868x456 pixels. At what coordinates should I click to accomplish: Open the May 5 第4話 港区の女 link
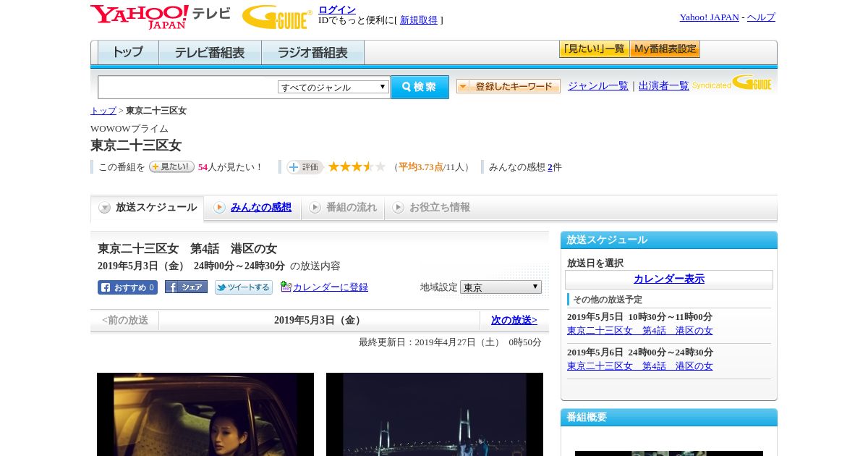pos(640,331)
